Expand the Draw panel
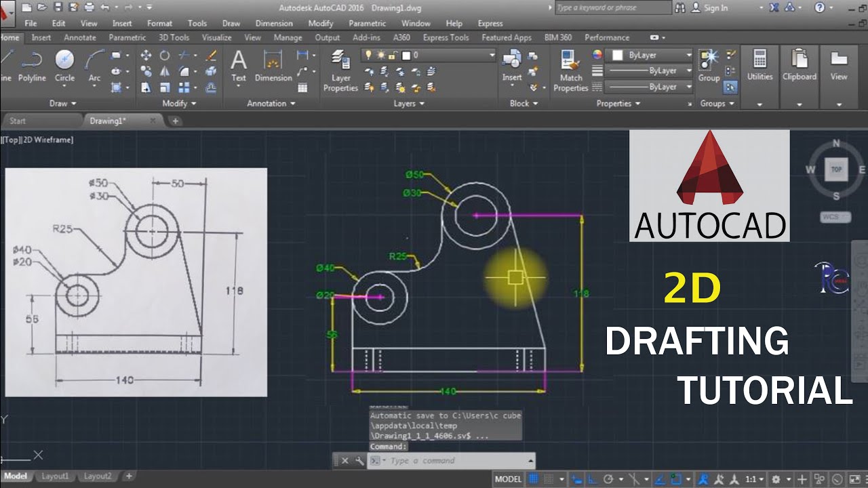868x488 pixels. coord(63,104)
